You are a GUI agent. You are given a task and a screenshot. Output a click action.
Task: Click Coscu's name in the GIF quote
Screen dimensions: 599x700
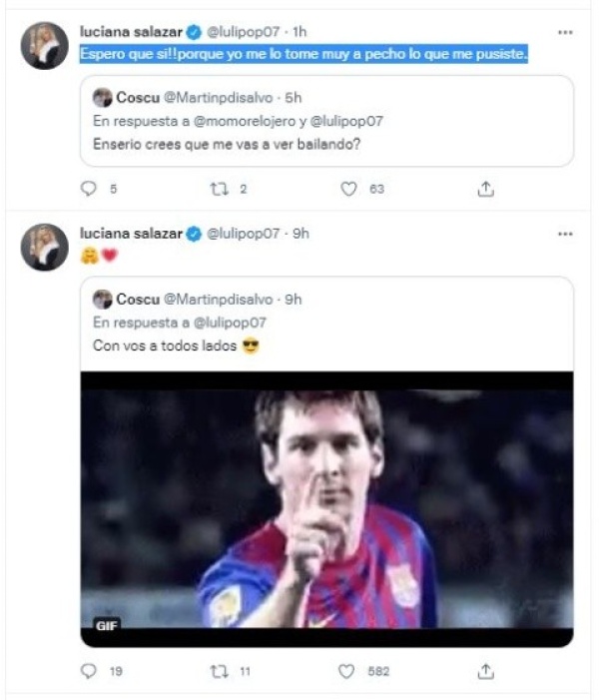(138, 299)
